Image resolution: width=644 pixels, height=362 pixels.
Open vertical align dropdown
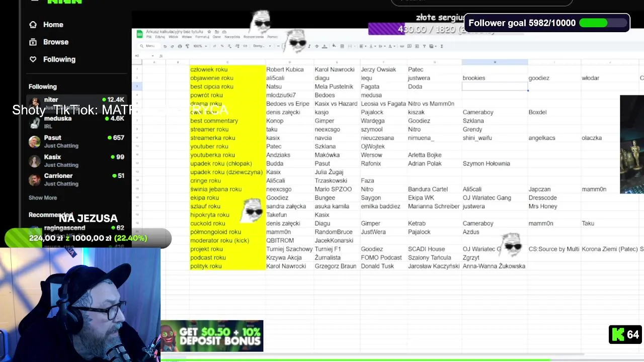[x=372, y=46]
